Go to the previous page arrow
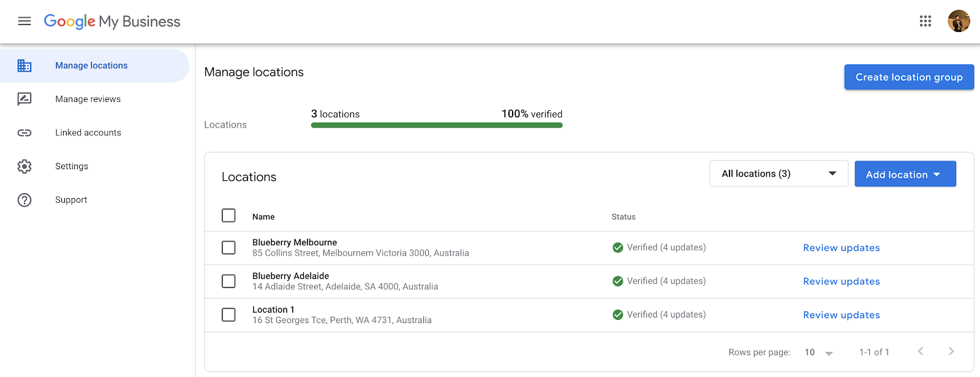The height and width of the screenshot is (377, 980). (x=920, y=351)
